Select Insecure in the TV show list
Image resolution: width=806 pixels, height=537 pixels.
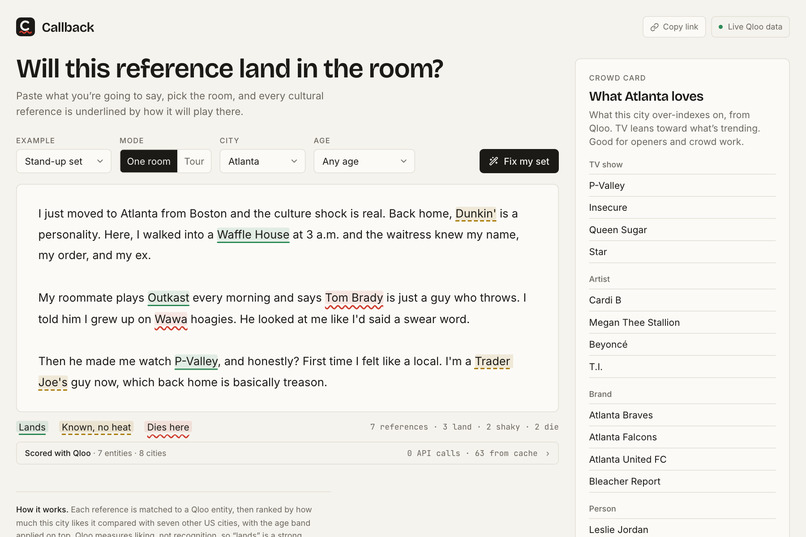682,208
